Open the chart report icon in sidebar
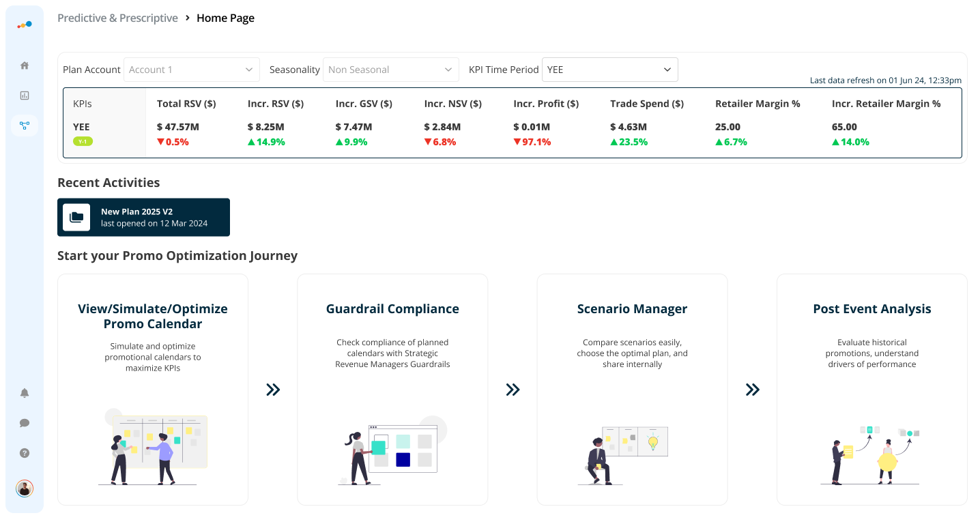Viewport: 980px width, 524px height. 25,96
